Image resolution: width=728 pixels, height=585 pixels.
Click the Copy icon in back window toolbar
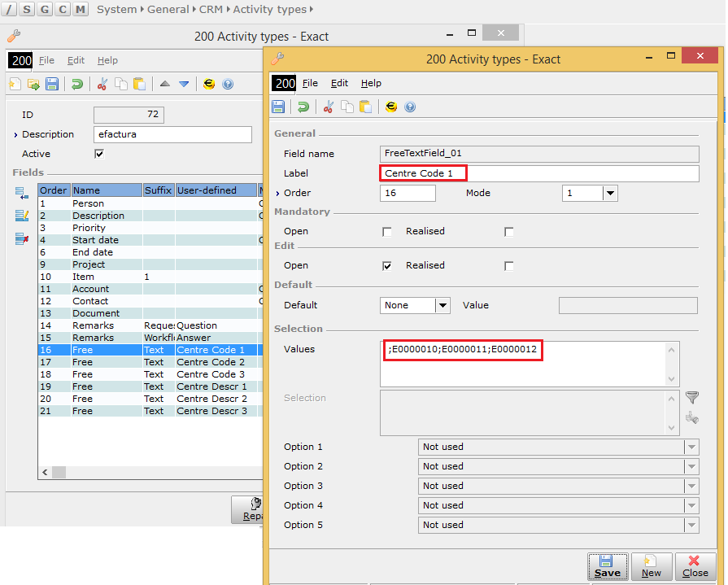click(x=120, y=84)
